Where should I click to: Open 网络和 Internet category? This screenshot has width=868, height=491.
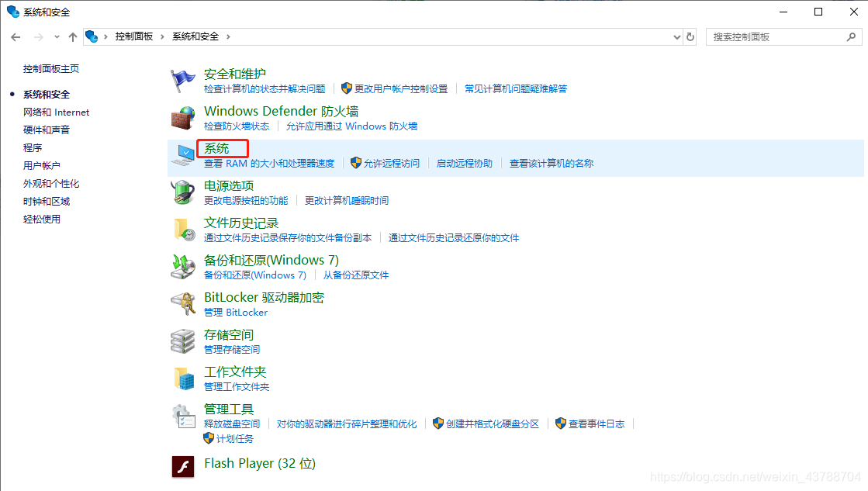click(x=56, y=112)
